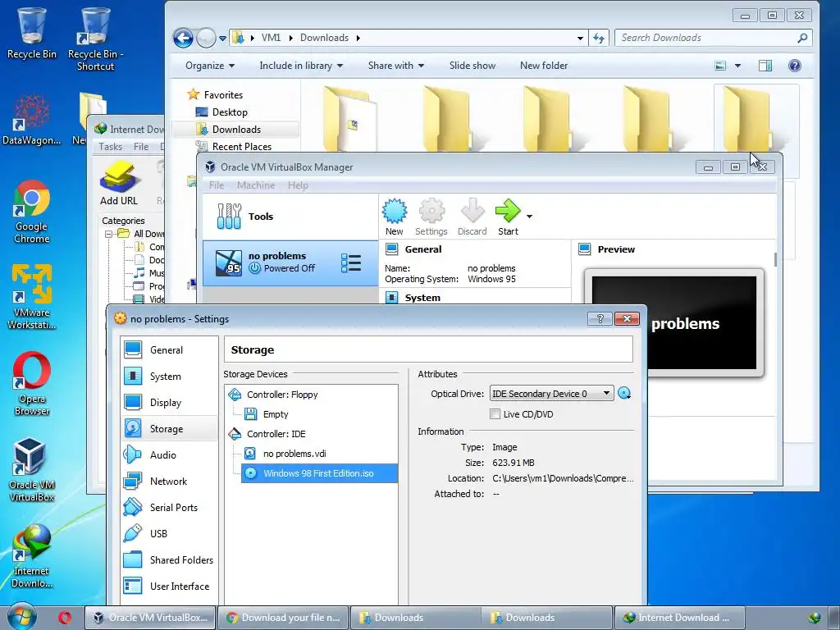Open the Audio settings category
Screen dimensions: 840x630
click(169, 454)
